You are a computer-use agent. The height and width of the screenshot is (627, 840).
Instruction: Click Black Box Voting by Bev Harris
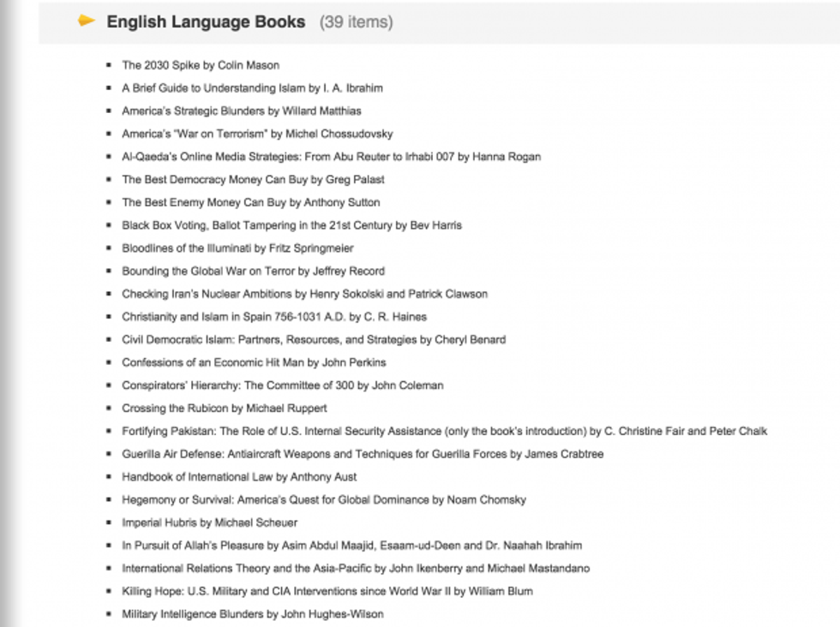pos(291,225)
